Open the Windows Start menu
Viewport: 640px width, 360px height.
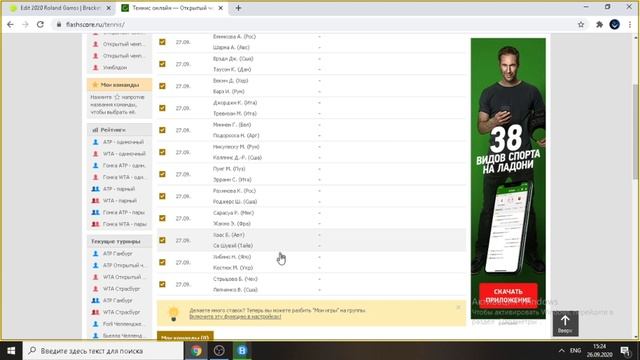(x=11, y=351)
